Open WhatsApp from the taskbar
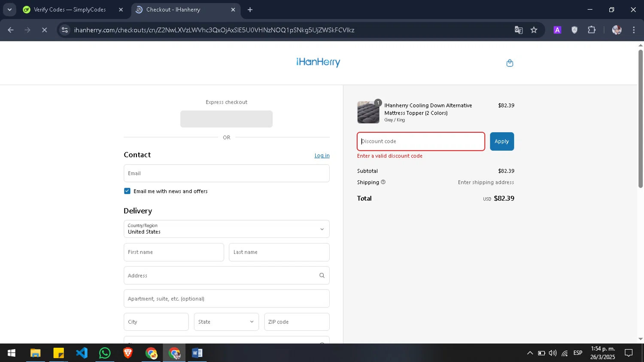Screen dimensions: 644x362 [x=105, y=353]
